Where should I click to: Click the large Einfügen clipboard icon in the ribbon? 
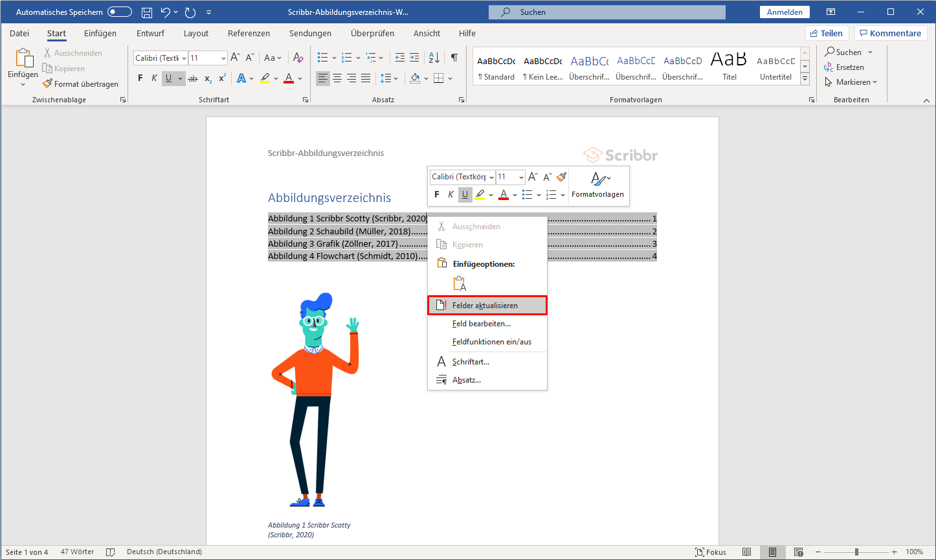tap(23, 58)
